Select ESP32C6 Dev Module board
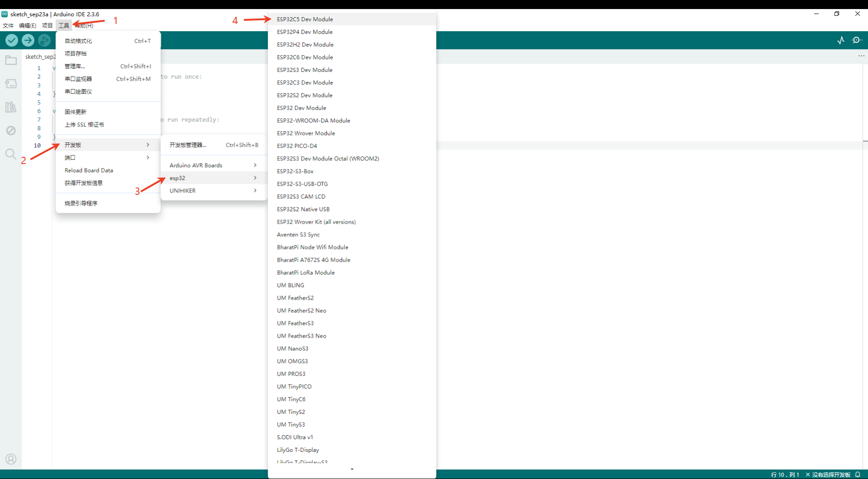868x479 pixels. (x=352, y=57)
